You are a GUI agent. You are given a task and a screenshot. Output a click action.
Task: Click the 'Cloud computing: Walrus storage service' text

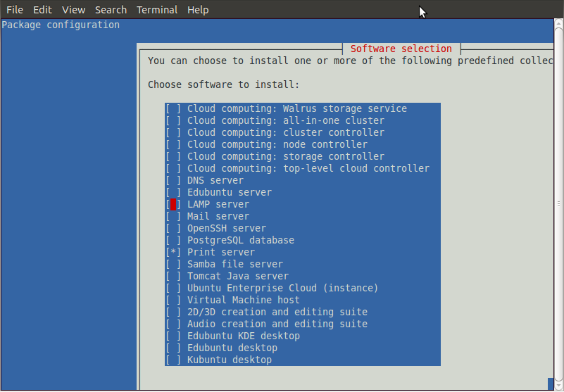coord(297,108)
